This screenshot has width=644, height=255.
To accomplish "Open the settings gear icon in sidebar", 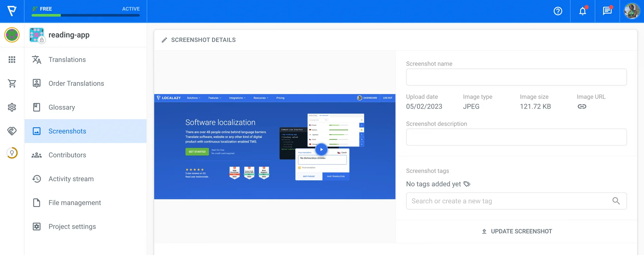I will pos(12,107).
